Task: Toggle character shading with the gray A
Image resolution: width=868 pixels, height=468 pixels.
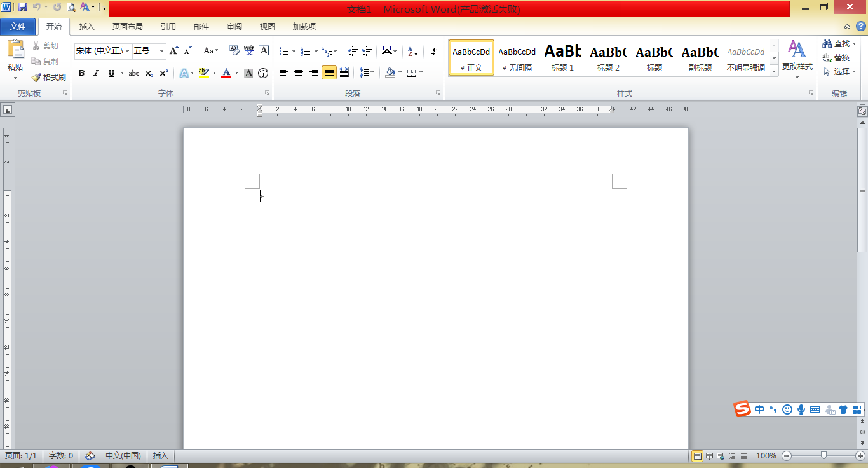Action: (x=248, y=73)
